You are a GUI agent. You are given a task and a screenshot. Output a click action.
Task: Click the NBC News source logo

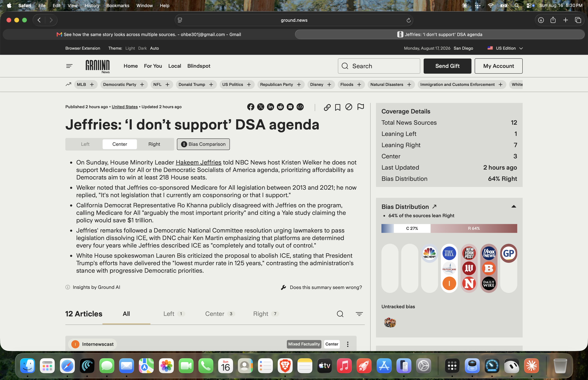coord(429,253)
